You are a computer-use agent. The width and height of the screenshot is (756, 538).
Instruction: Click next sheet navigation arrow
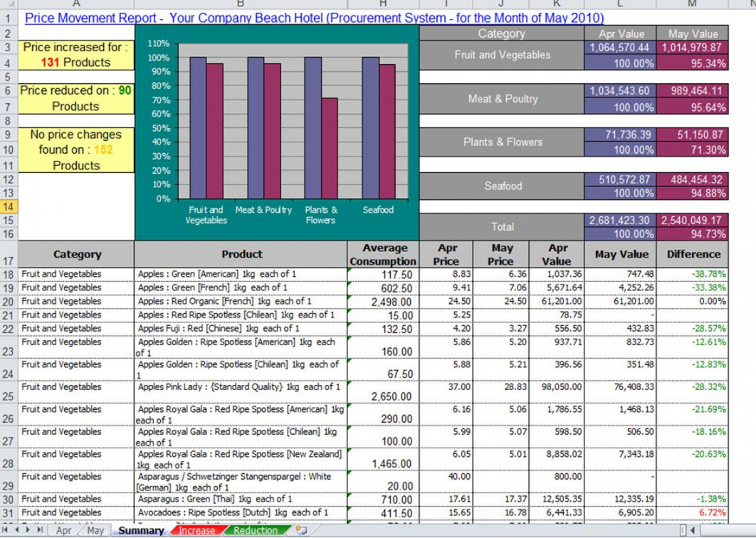pyautogui.click(x=29, y=530)
